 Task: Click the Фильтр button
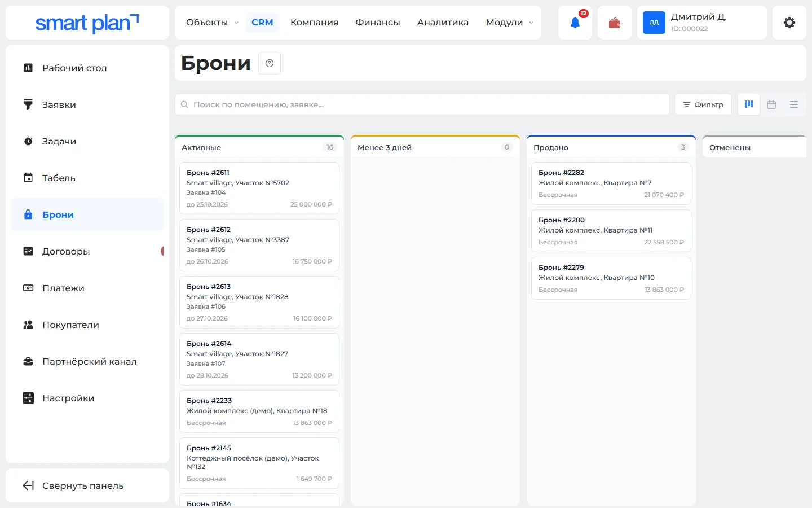point(703,104)
